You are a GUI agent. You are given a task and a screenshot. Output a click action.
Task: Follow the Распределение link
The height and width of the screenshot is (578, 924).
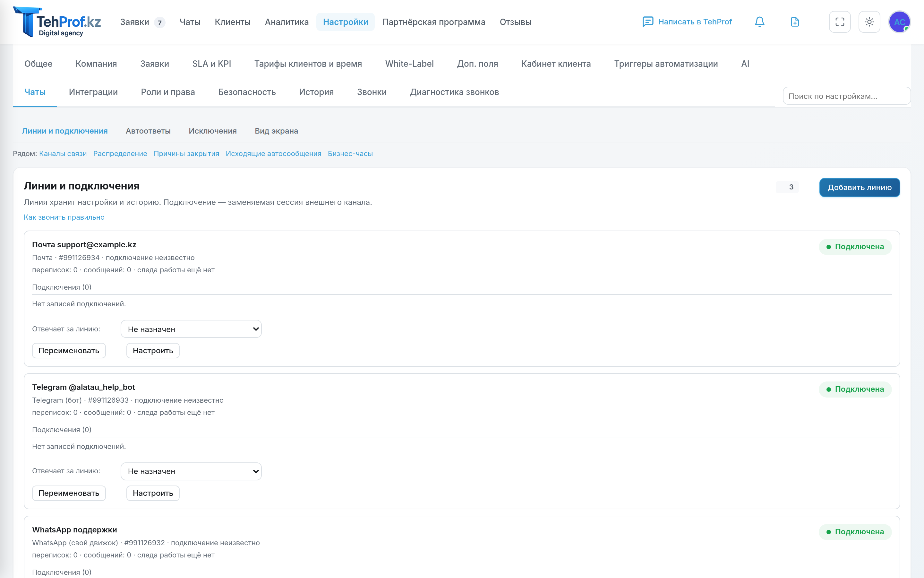point(120,154)
